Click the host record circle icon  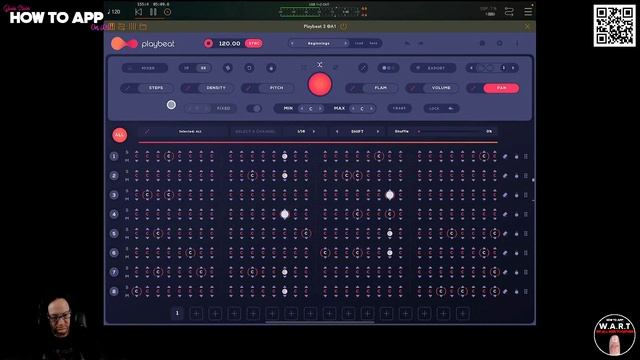tap(167, 12)
